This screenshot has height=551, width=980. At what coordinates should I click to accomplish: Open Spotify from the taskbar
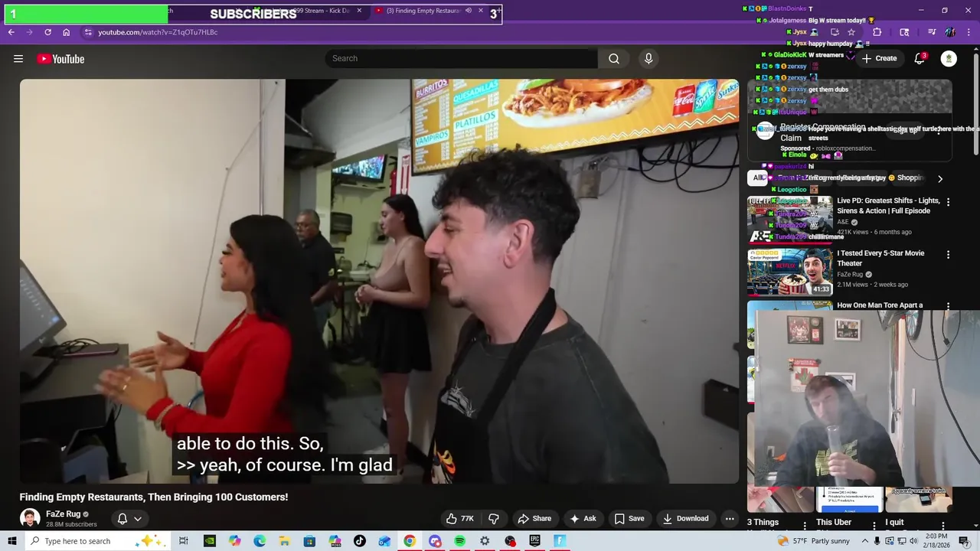(x=459, y=541)
